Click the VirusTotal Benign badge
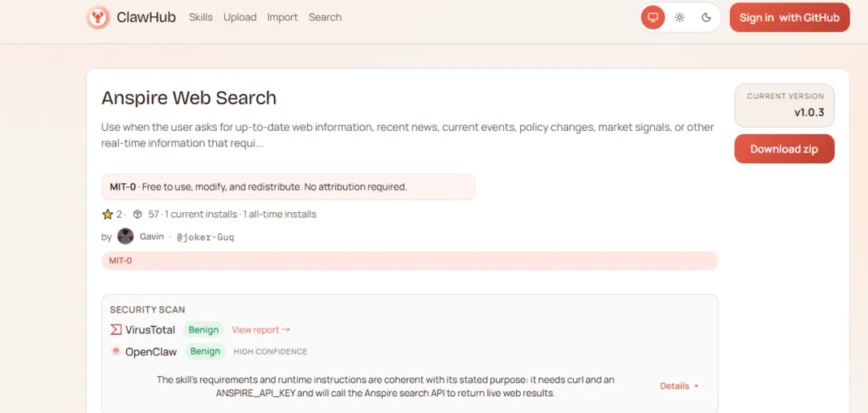The width and height of the screenshot is (868, 413). pyautogui.click(x=203, y=330)
